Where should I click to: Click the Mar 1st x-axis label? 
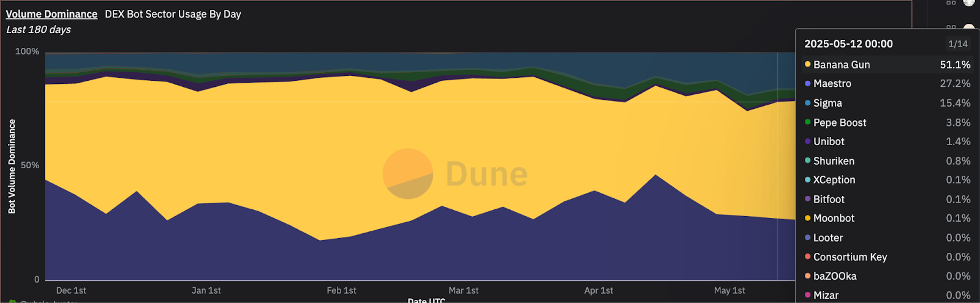[x=464, y=290]
